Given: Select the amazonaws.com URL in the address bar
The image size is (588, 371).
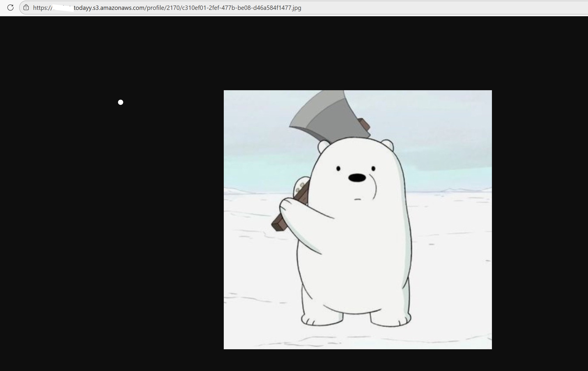Looking at the screenshot, I should point(167,8).
